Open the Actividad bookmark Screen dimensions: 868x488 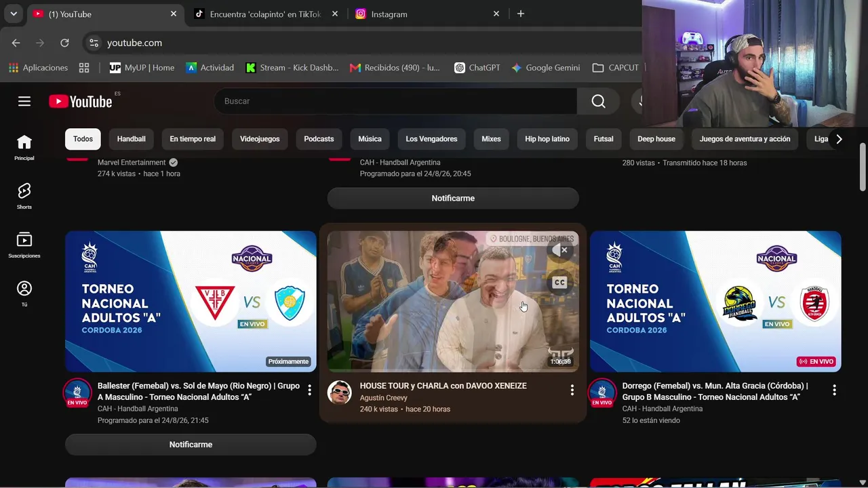click(210, 68)
